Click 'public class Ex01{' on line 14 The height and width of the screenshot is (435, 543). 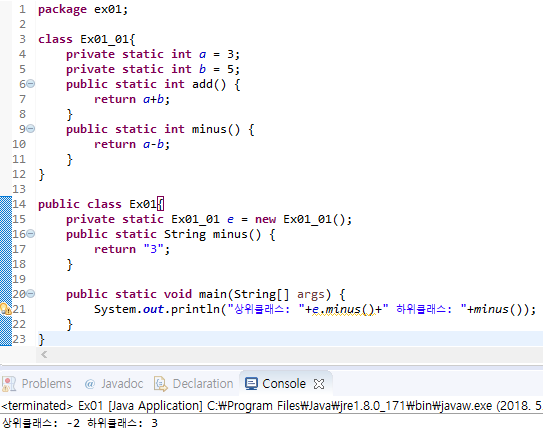(x=101, y=204)
